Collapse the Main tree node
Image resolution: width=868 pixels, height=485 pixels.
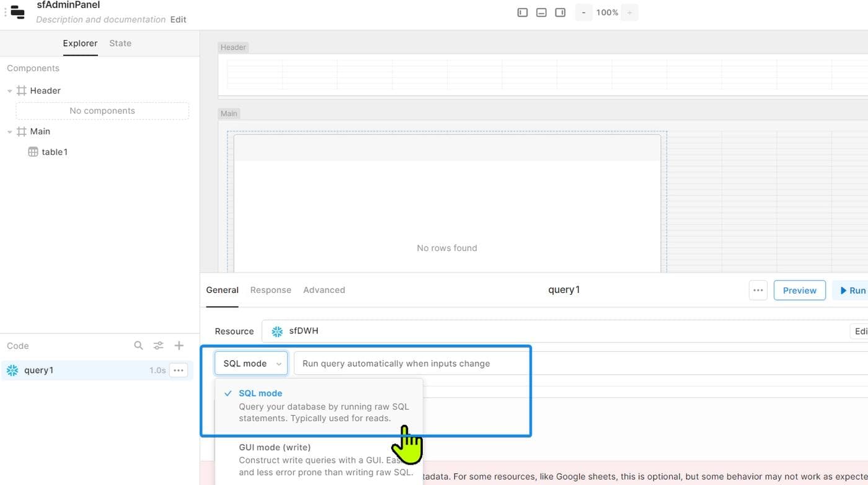pyautogui.click(x=10, y=132)
